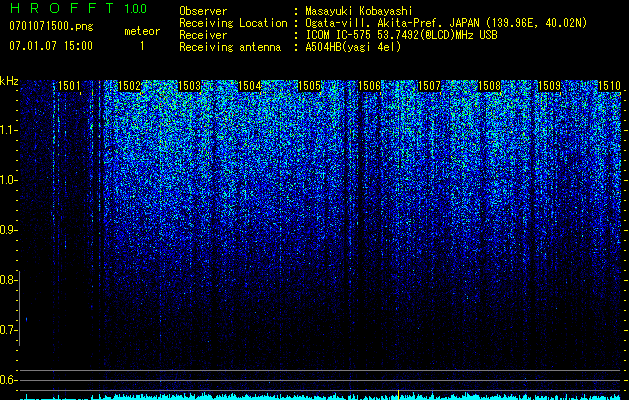
Task: Click the 0.9 kHz axis tick label
Action: (x=8, y=230)
